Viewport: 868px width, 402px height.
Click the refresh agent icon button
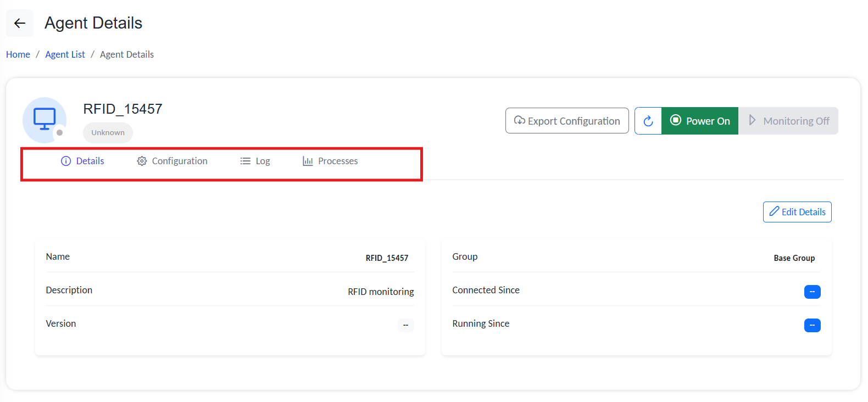click(648, 121)
